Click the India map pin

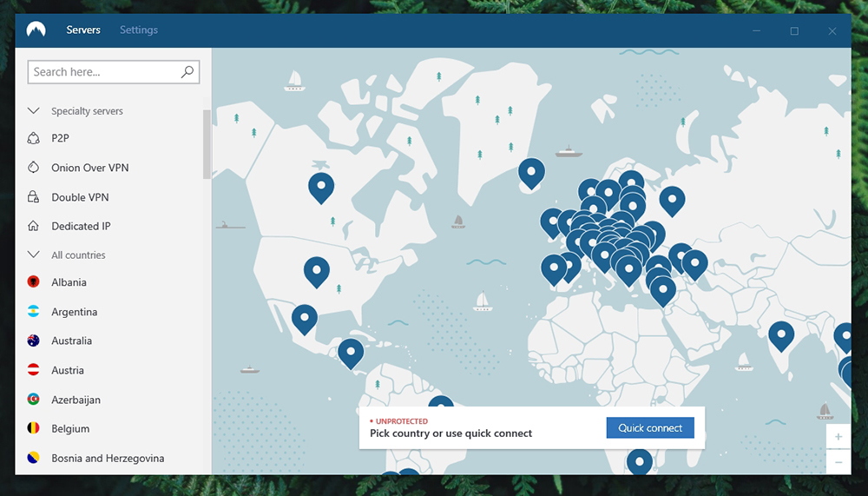pos(781,335)
